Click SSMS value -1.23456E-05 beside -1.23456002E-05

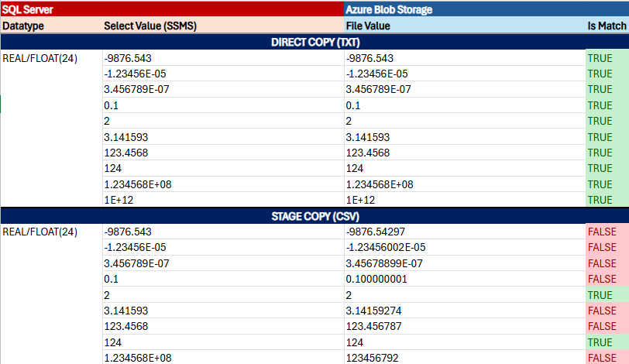pyautogui.click(x=223, y=247)
